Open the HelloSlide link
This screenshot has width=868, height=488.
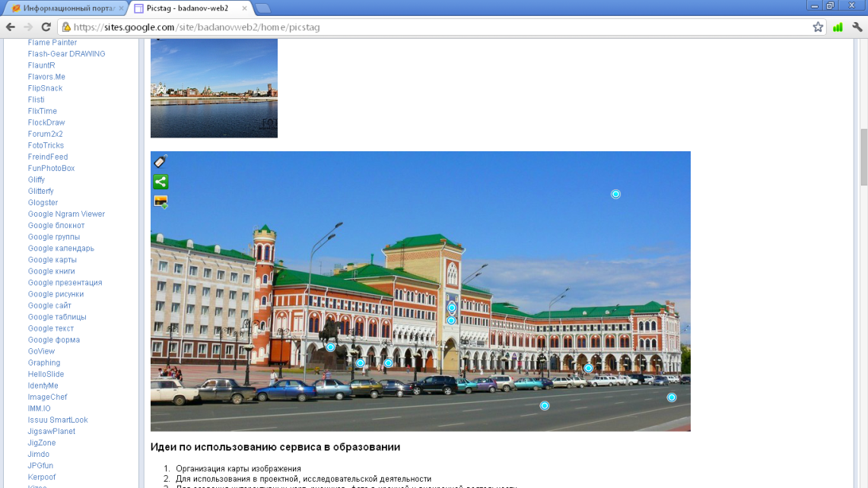click(x=46, y=374)
